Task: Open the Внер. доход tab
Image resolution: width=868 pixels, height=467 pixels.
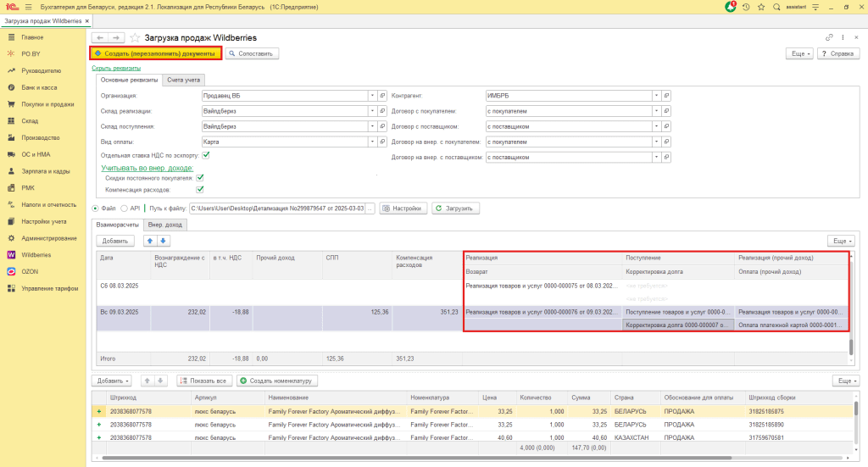Action: pyautogui.click(x=165, y=225)
